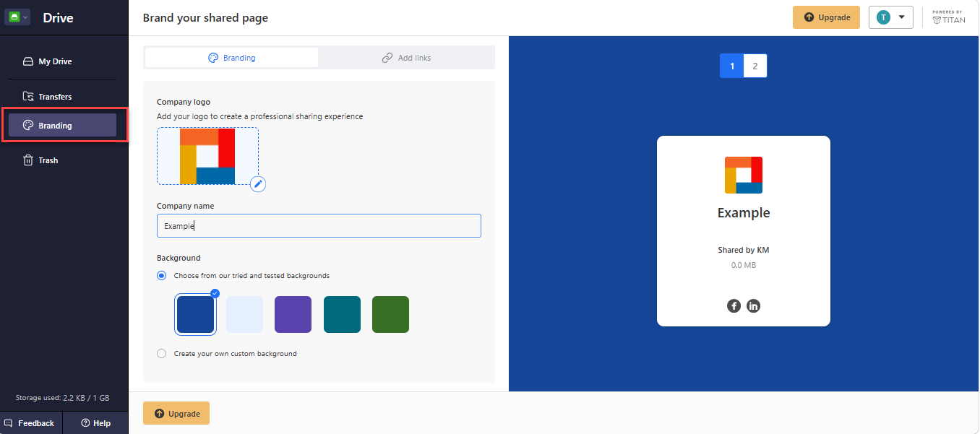The height and width of the screenshot is (434, 980).
Task: Open Transfers in the sidebar
Action: pos(62,97)
